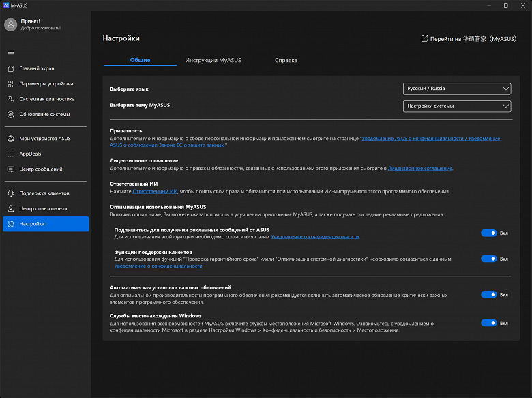Open the Настройки системы theme dropdown
The width and height of the screenshot is (532, 398).
coord(456,106)
